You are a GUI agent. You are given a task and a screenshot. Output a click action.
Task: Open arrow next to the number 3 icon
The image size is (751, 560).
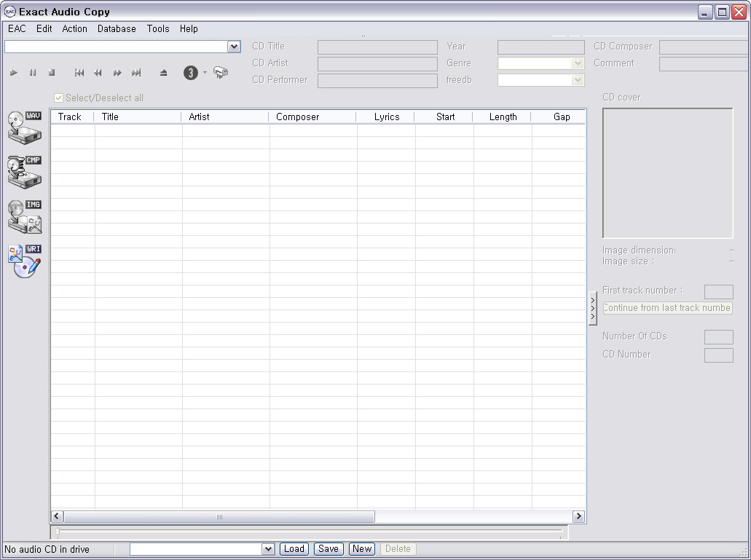click(x=205, y=73)
